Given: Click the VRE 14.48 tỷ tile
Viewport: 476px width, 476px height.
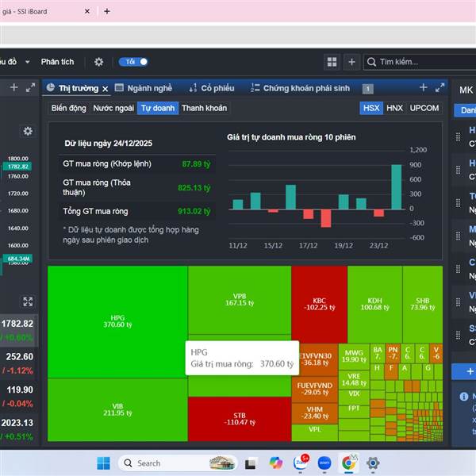Looking at the screenshot, I should (354, 380).
